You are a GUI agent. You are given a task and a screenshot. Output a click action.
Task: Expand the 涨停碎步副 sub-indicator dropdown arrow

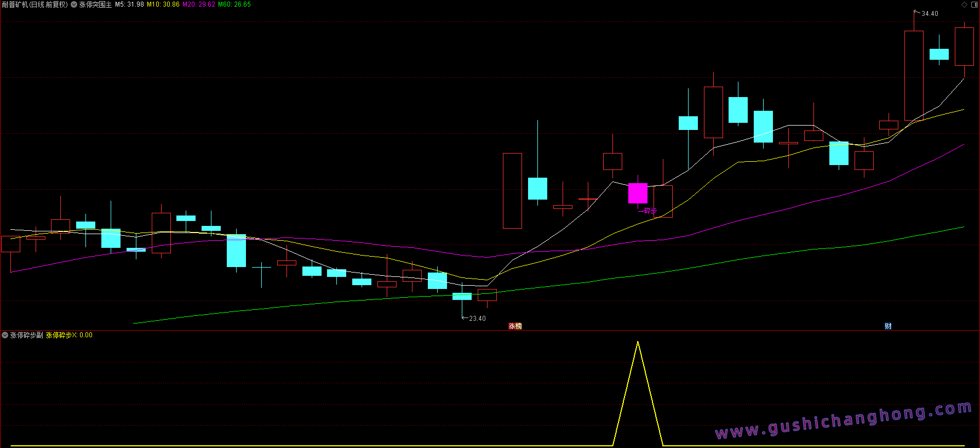click(x=5, y=335)
